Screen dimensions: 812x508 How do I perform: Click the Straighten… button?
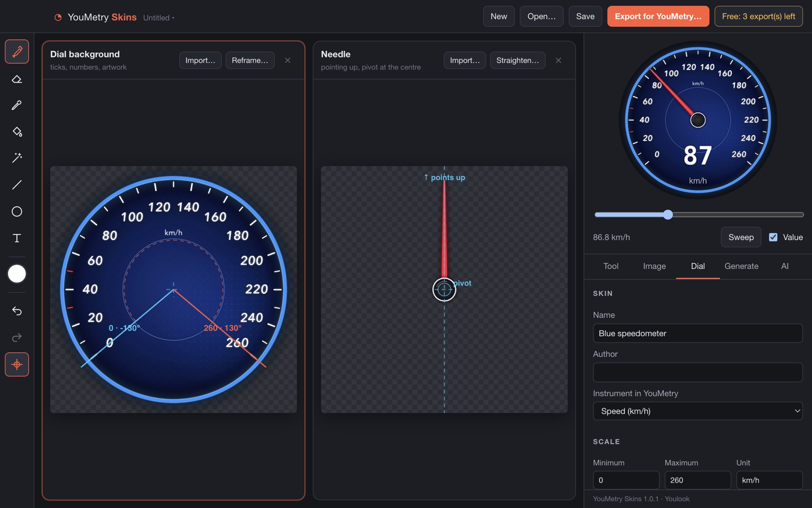518,60
